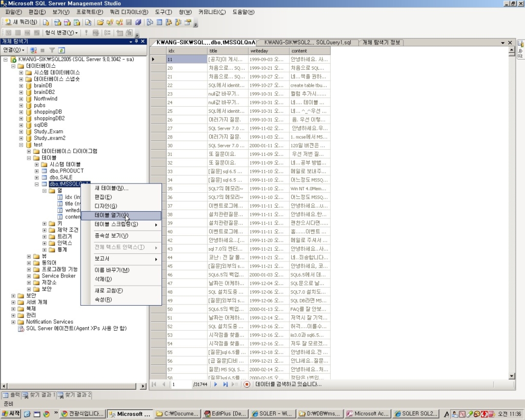This screenshot has height=420, width=525.
Task: Open the Find Results 2 (찾기 결과 2) tab
Action: [x=74, y=395]
